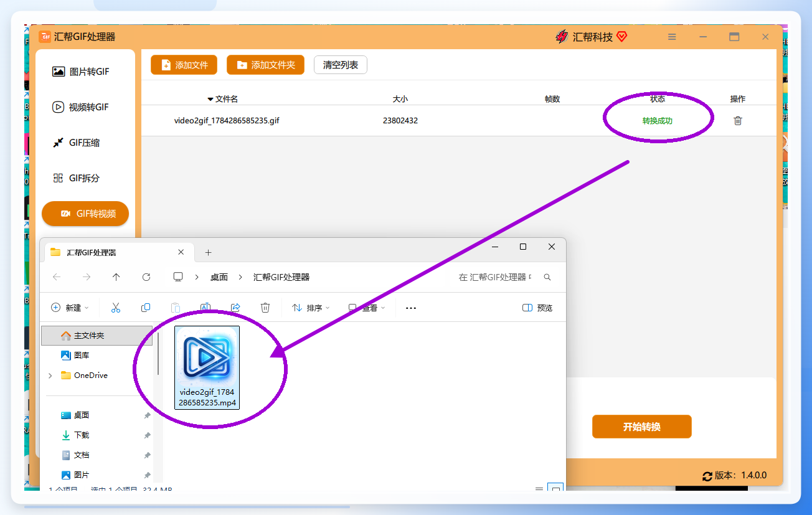Viewport: 812px width, 515px height.
Task: Add a new File Explorer tab
Action: 209,252
